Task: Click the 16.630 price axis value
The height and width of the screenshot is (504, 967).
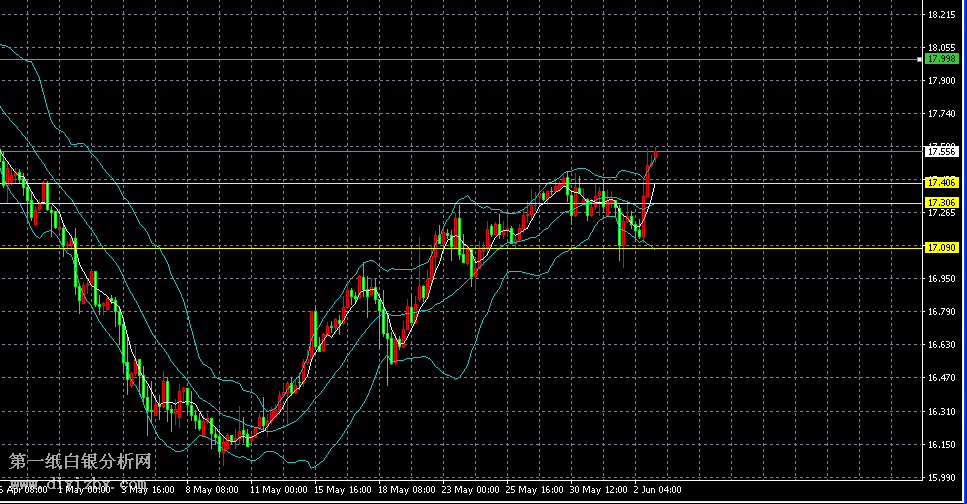Action: click(x=942, y=345)
